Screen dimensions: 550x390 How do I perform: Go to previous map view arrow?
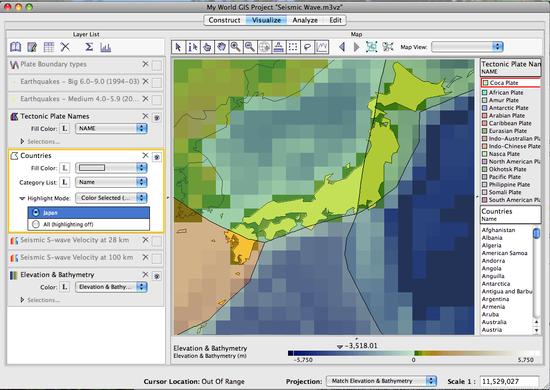pyautogui.click(x=342, y=47)
